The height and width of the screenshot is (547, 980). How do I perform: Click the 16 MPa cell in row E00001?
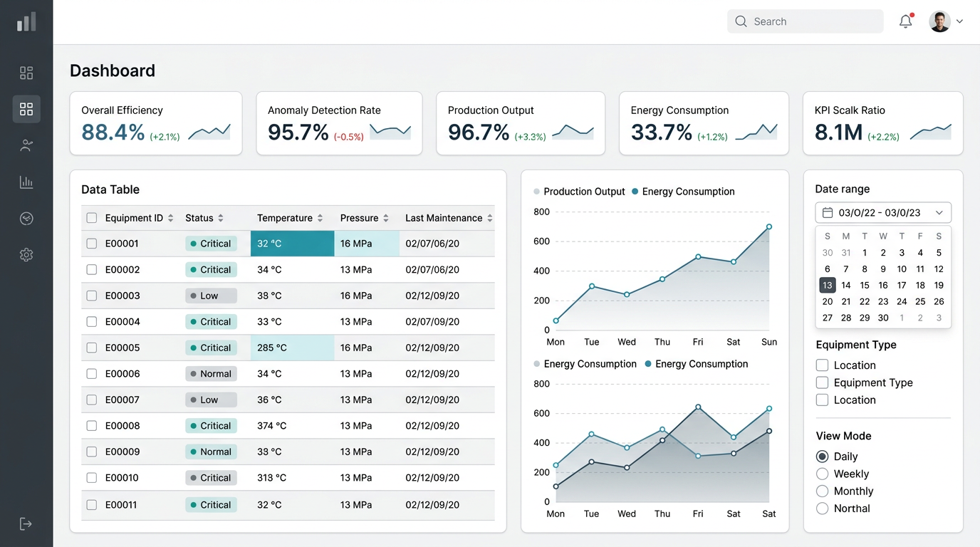(x=367, y=244)
